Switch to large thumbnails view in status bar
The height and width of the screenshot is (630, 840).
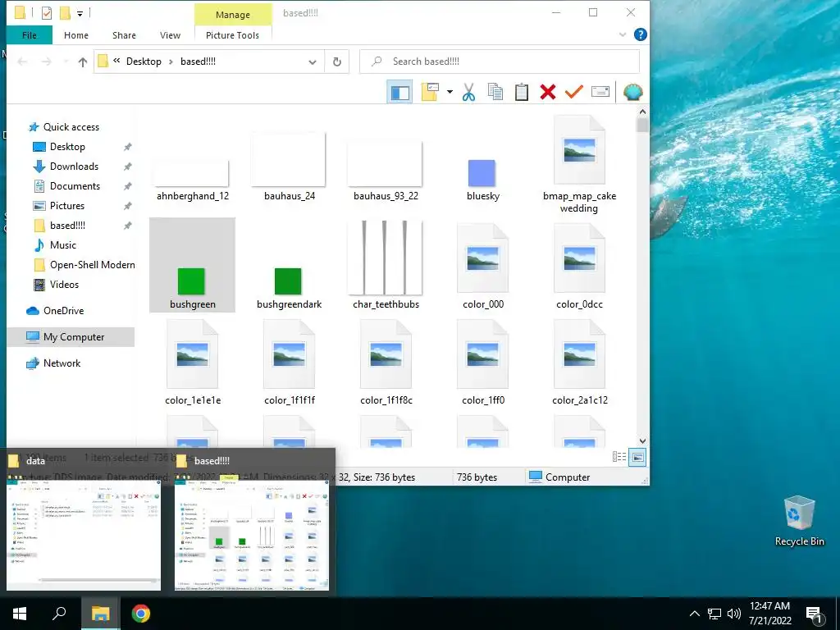tap(637, 457)
